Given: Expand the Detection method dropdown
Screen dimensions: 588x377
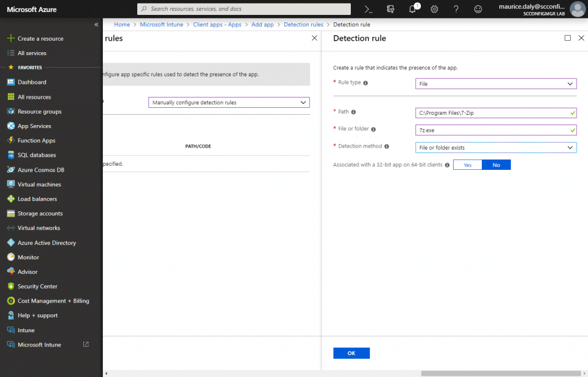Looking at the screenshot, I should pyautogui.click(x=496, y=147).
